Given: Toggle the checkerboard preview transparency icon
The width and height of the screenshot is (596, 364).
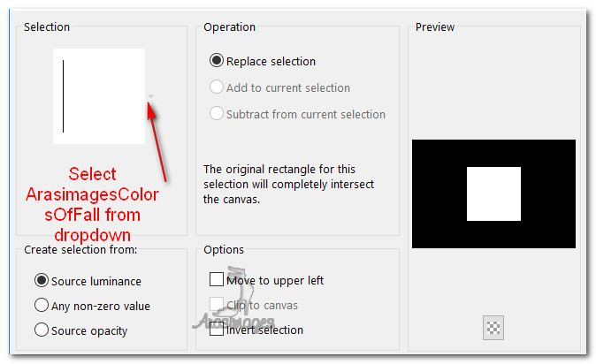Looking at the screenshot, I should (493, 328).
